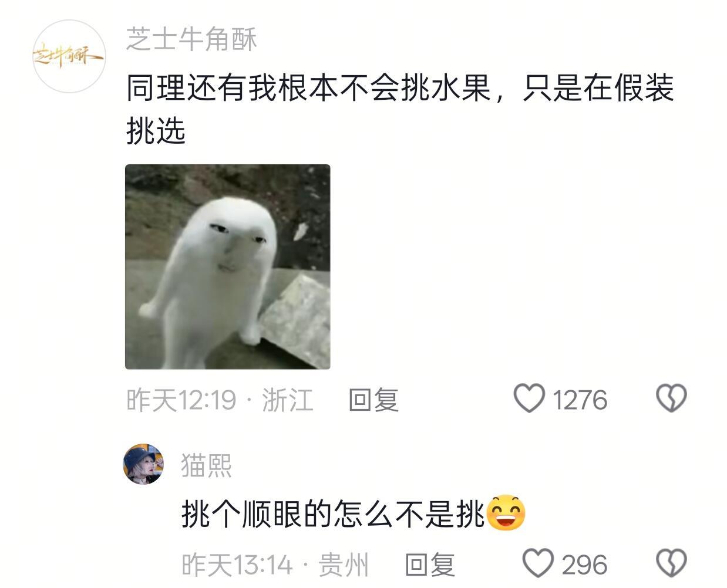Tap timestamp 昨天13:14 · 贵州
Screen dimensions: 727x588
[275, 565]
